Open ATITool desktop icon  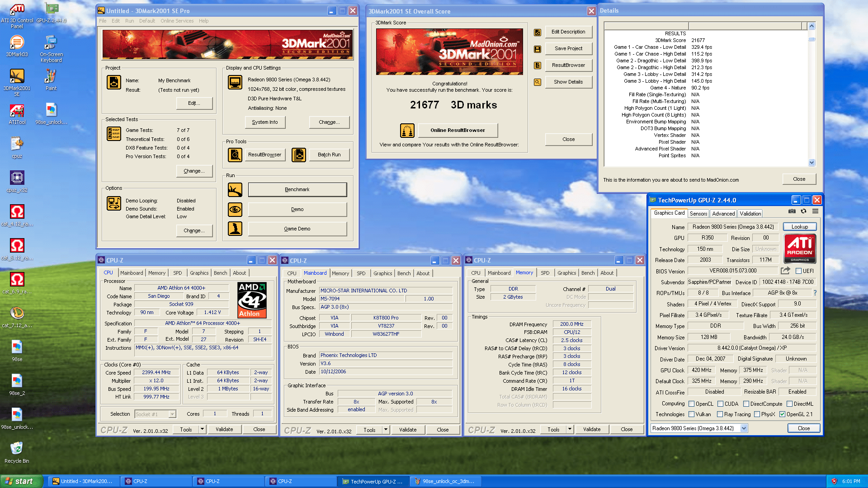[17, 114]
